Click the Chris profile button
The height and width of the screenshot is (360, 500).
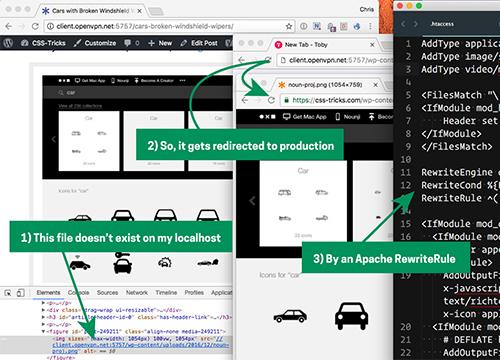click(366, 9)
